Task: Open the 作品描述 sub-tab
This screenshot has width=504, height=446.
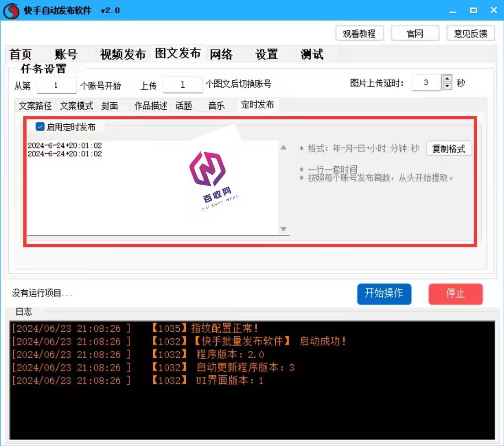Action: pyautogui.click(x=151, y=106)
